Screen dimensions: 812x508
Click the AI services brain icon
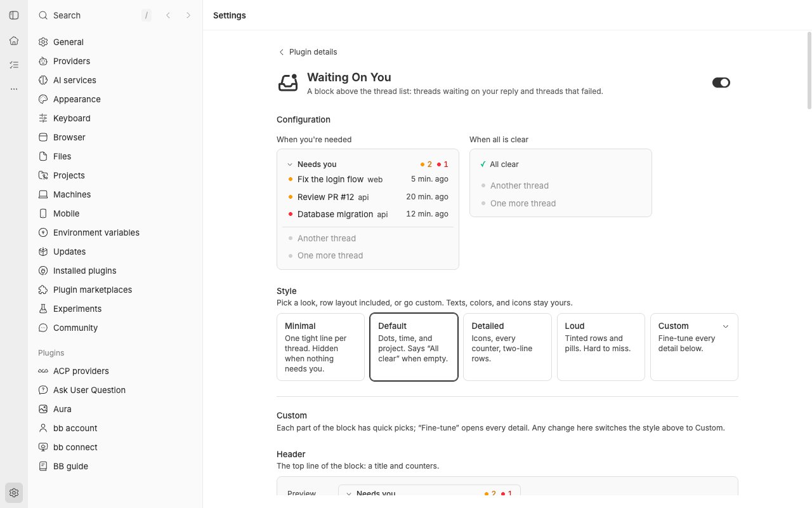pyautogui.click(x=43, y=80)
